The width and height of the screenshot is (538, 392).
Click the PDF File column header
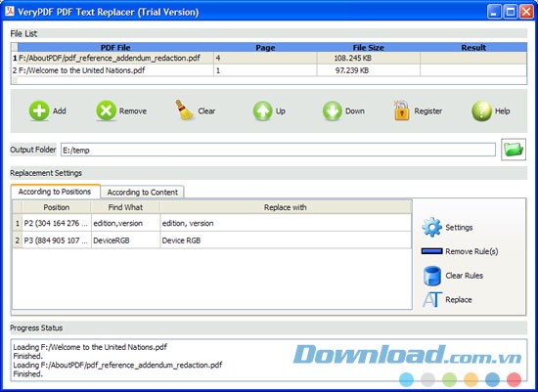115,47
